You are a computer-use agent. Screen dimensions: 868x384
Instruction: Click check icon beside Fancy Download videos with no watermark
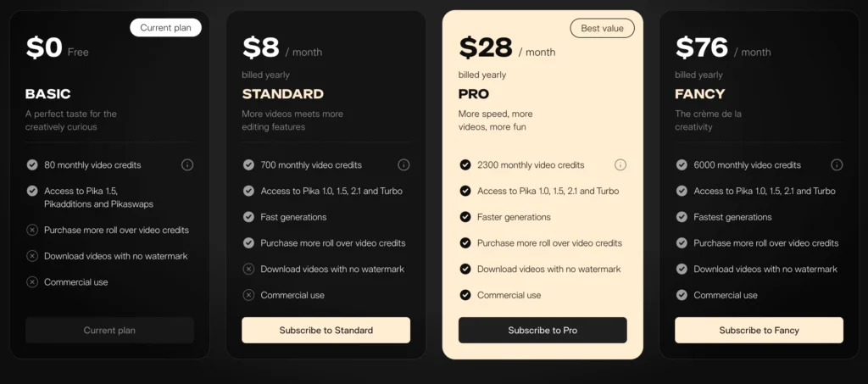tap(682, 269)
